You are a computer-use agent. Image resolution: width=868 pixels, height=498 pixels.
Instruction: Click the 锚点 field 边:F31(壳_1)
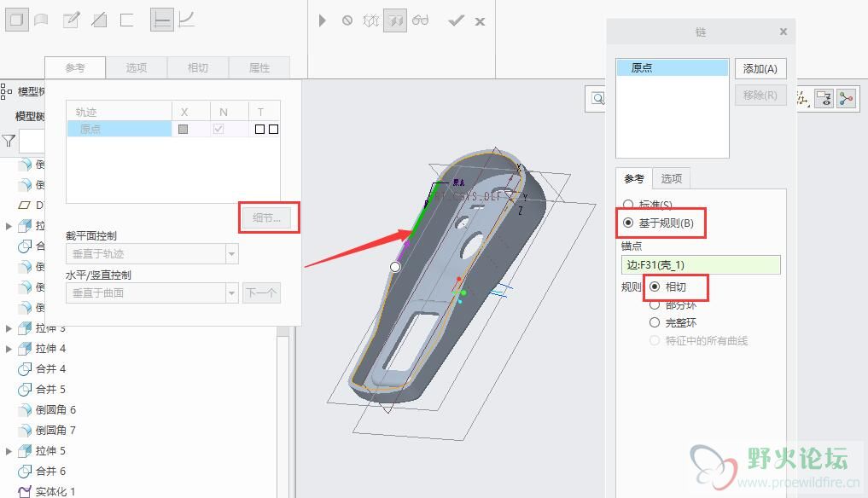coord(701,264)
